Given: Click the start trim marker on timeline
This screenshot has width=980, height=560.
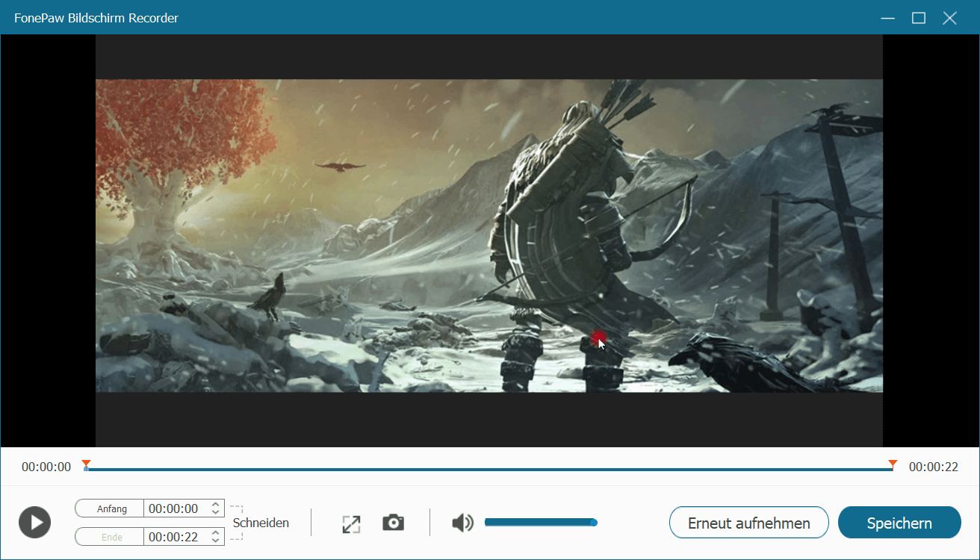Looking at the screenshot, I should click(87, 464).
